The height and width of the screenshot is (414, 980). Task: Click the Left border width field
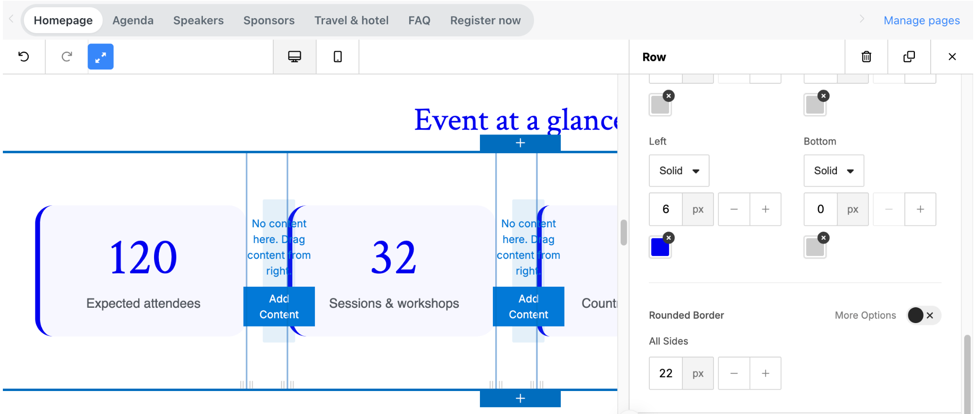point(666,209)
